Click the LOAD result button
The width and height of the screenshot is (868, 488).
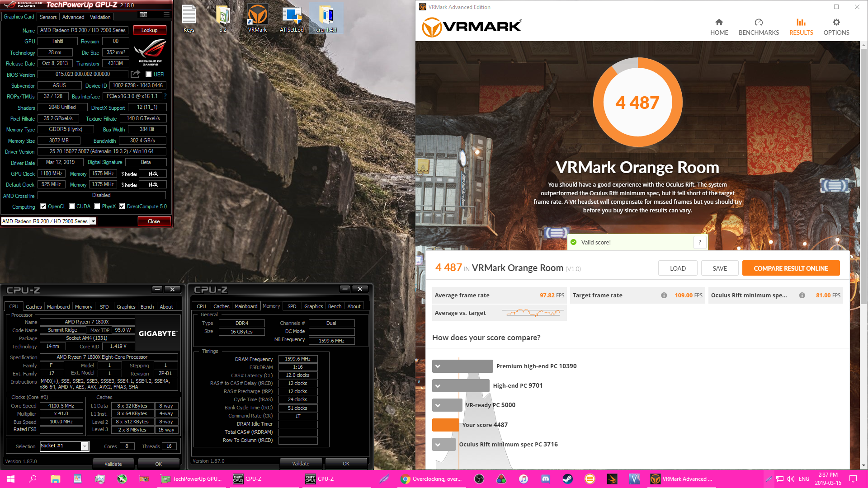click(678, 268)
